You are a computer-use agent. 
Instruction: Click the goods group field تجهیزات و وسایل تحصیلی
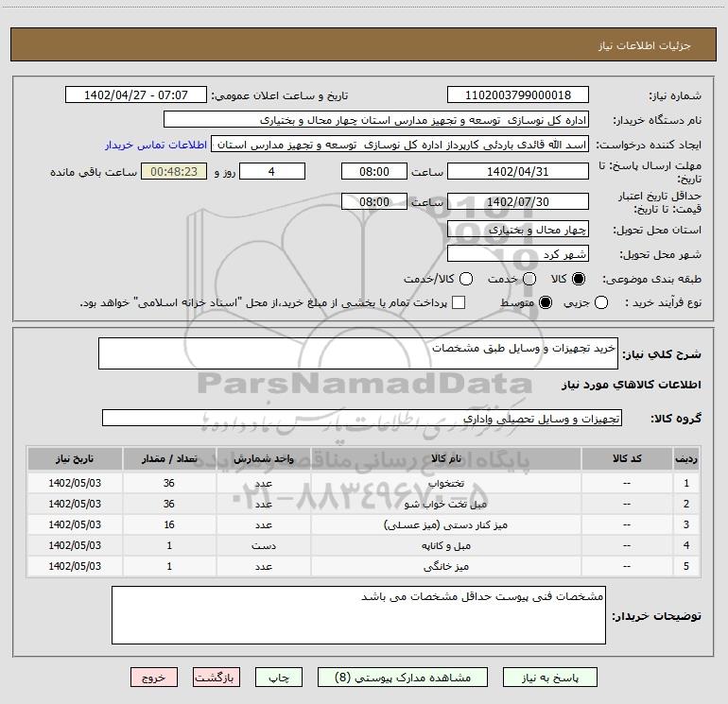coord(362,418)
